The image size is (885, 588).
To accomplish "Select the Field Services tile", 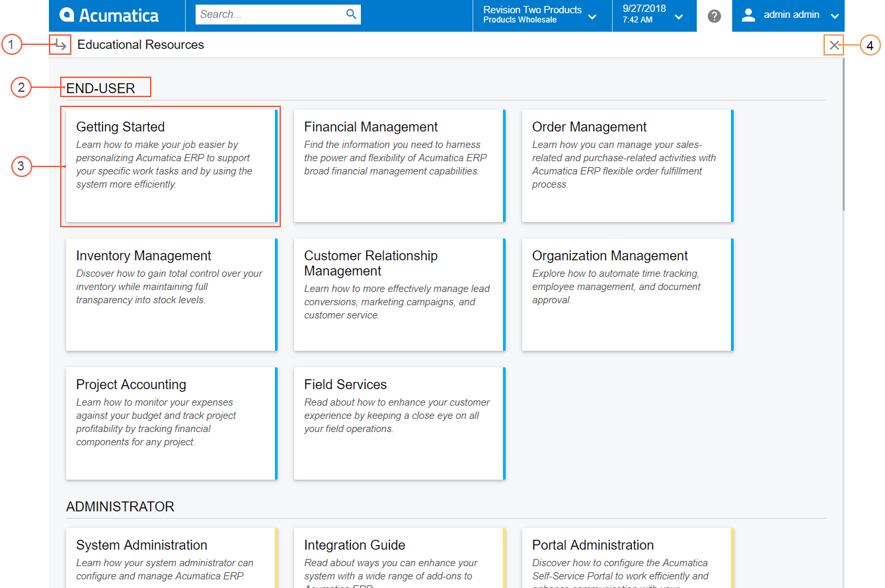I will (399, 423).
